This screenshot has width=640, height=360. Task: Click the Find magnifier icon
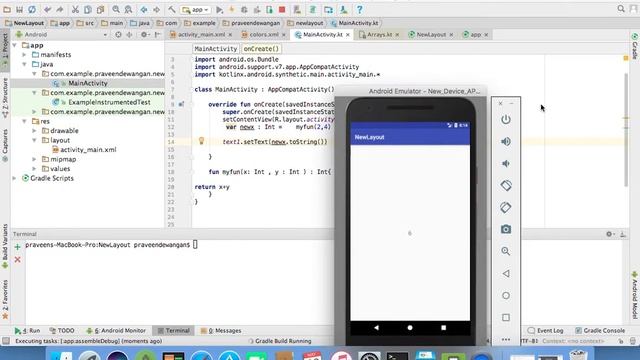pos(116,9)
